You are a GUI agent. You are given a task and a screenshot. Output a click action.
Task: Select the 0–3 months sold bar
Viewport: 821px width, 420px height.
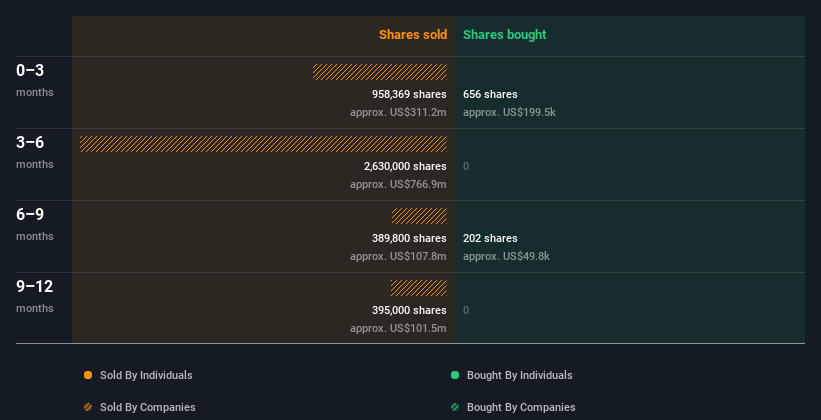tap(380, 72)
